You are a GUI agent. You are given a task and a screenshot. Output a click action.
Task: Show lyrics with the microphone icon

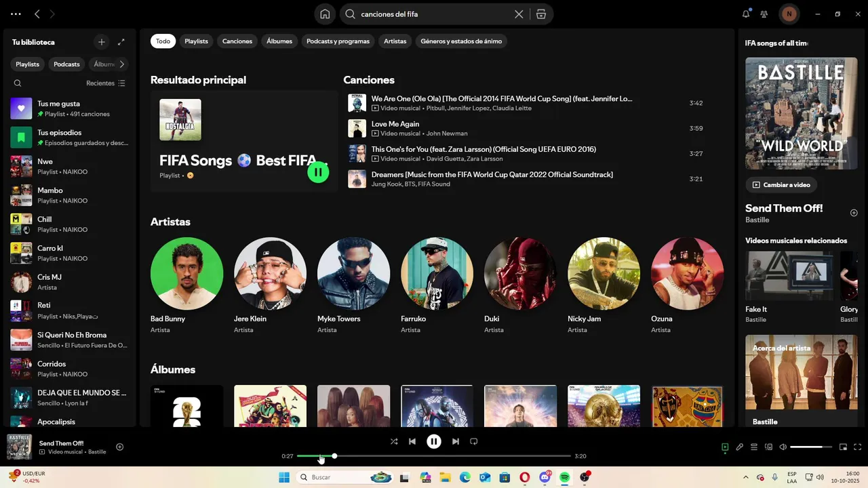tap(740, 447)
